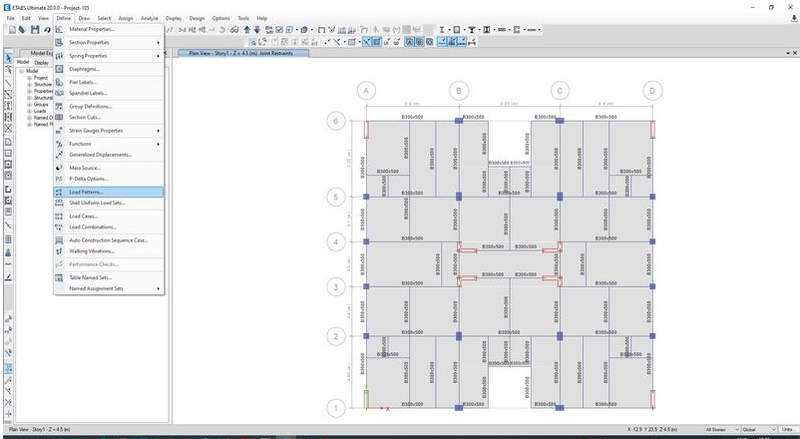The height and width of the screenshot is (439, 800).
Task: Open Walking Vibrations entry
Action: (109, 251)
